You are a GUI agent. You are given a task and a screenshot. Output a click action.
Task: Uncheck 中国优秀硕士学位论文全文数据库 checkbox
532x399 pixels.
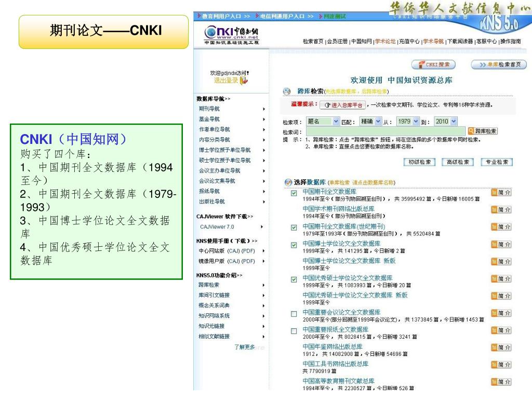tap(294, 280)
